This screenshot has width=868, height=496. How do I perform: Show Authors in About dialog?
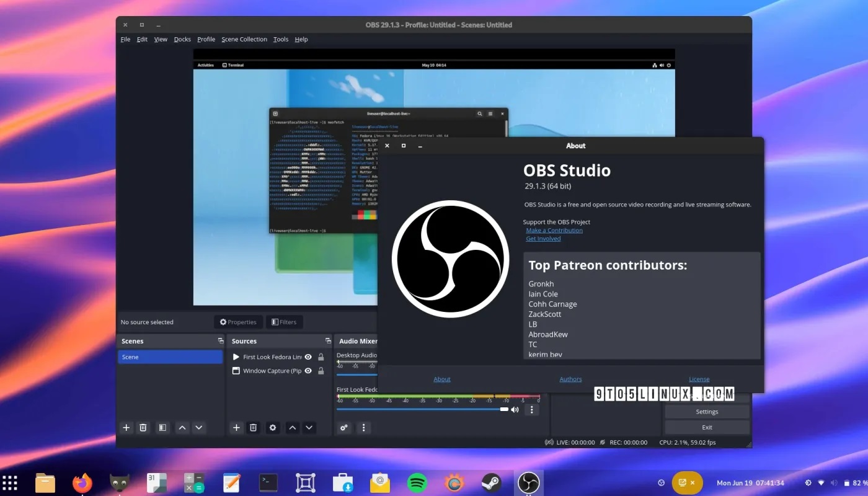[x=570, y=379]
